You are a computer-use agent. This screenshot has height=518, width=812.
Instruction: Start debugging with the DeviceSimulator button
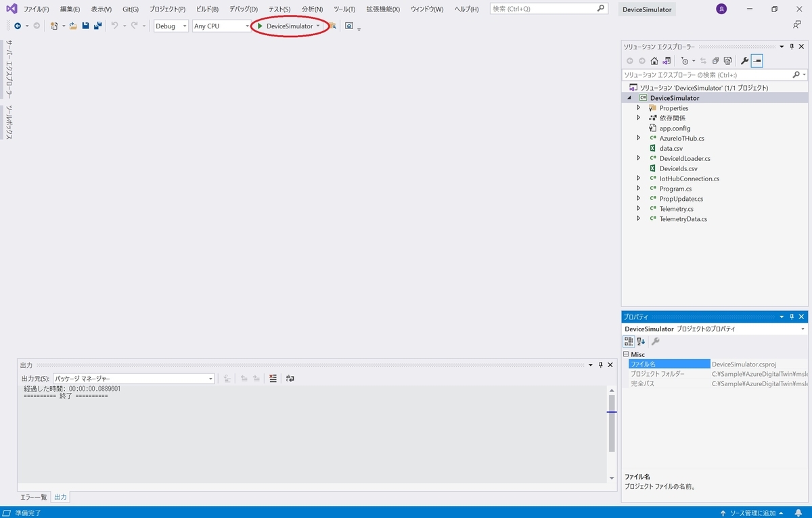pos(284,26)
